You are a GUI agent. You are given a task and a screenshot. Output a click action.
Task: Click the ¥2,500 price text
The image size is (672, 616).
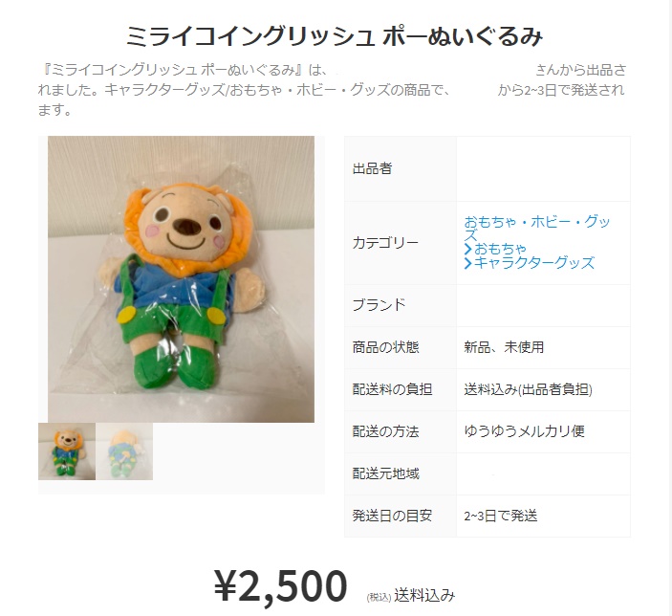[x=281, y=585]
